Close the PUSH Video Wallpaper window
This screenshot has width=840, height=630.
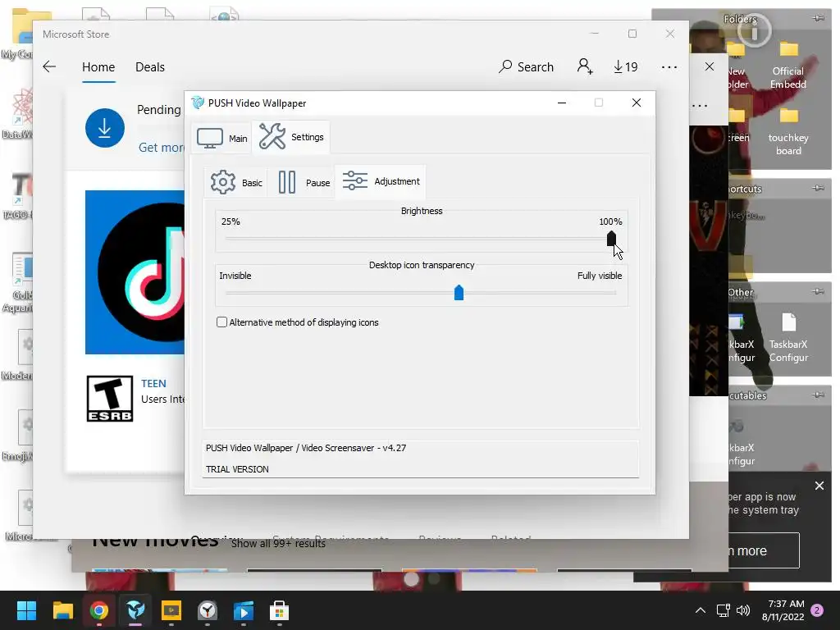coord(637,103)
